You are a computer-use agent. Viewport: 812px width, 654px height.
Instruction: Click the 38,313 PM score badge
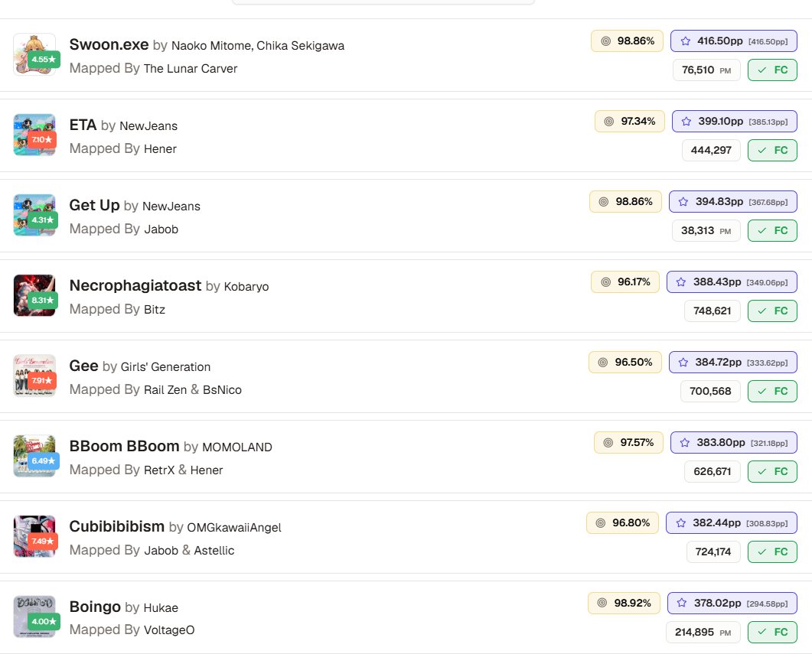tap(706, 231)
